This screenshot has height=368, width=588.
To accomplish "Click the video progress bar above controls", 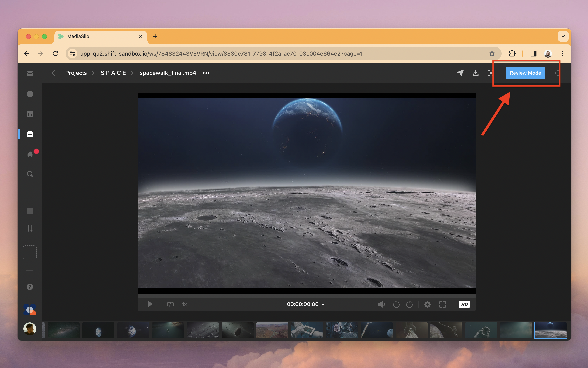I will coord(306,296).
